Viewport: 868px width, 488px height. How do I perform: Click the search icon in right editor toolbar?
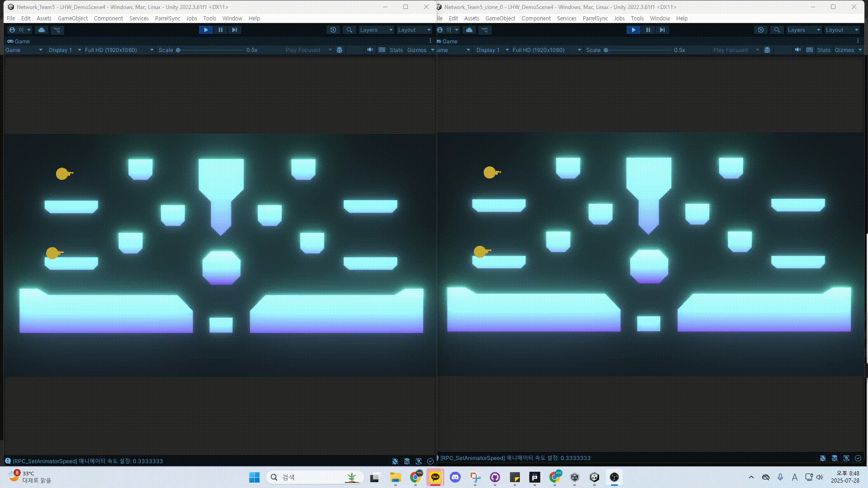[777, 30]
